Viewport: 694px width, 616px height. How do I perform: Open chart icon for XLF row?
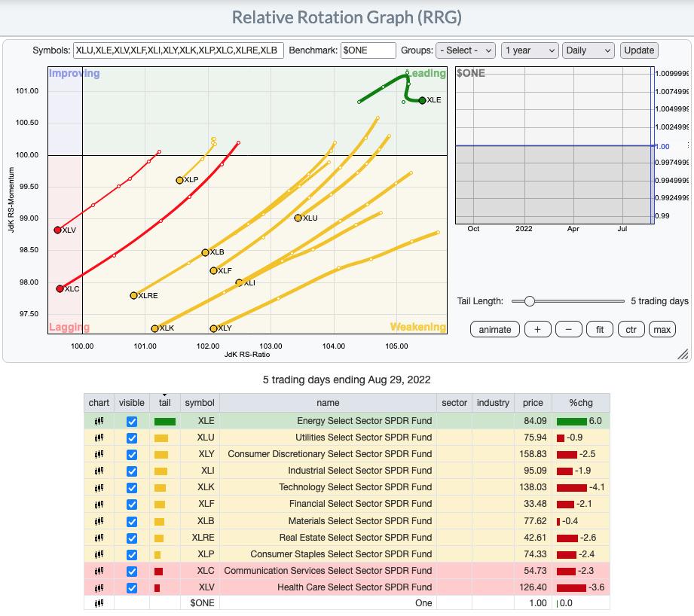click(x=99, y=504)
